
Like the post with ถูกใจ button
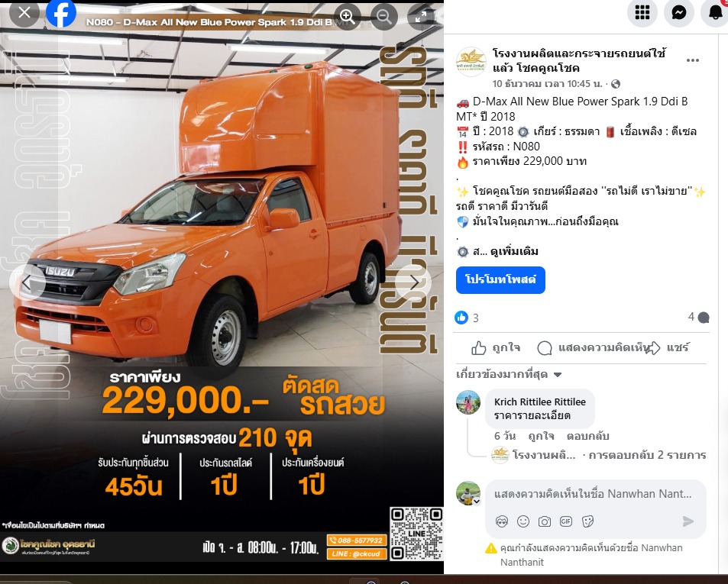tap(496, 348)
